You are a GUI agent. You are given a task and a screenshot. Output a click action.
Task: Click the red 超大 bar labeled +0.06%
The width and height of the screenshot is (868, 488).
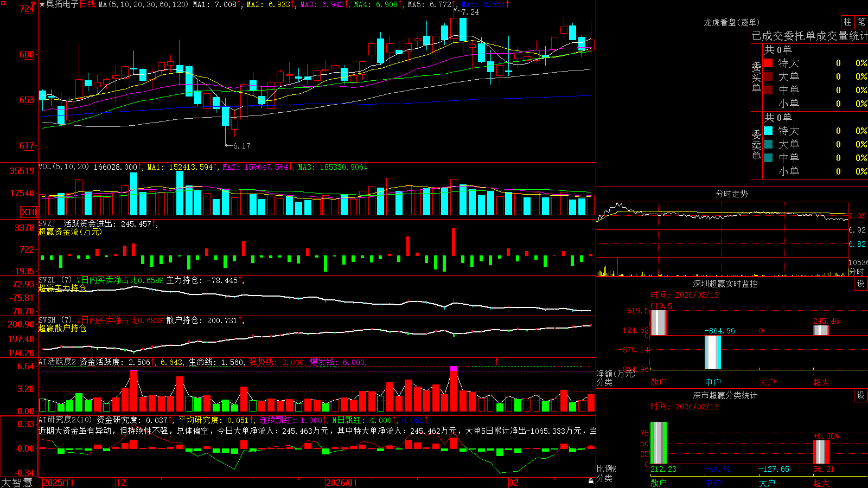coord(821,452)
